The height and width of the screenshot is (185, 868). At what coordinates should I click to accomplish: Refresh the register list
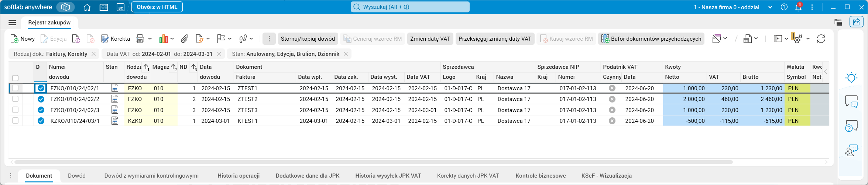point(821,39)
